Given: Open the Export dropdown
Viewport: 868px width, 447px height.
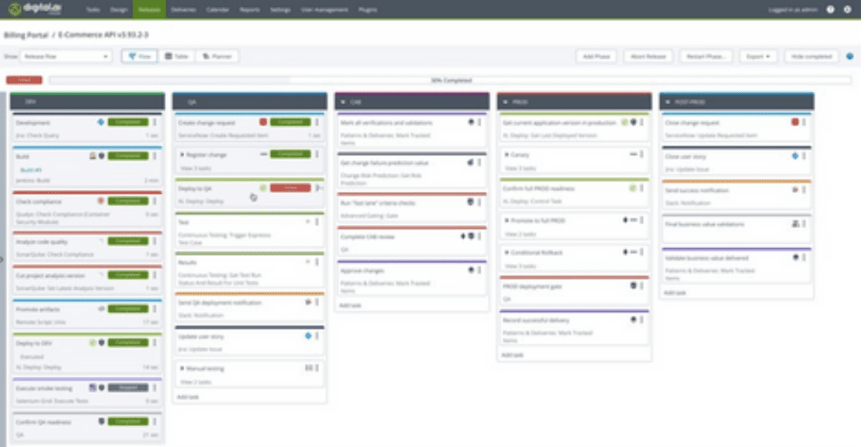Looking at the screenshot, I should coord(758,56).
